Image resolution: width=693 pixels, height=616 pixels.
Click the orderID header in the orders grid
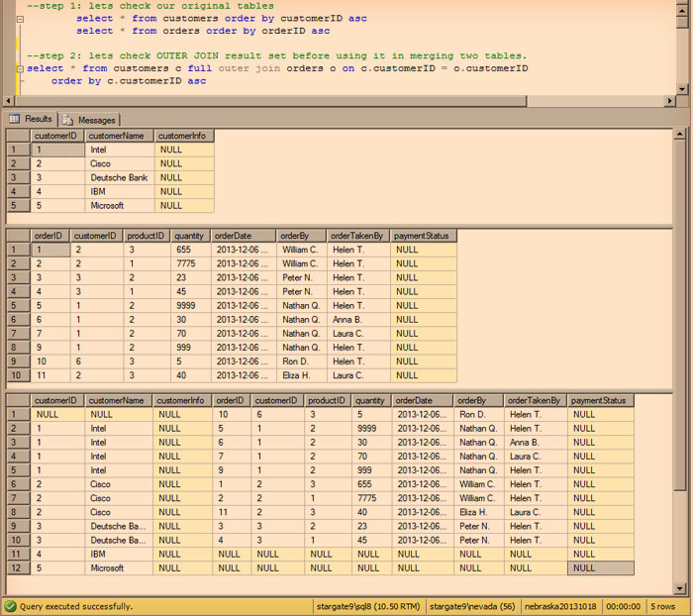tap(50, 236)
